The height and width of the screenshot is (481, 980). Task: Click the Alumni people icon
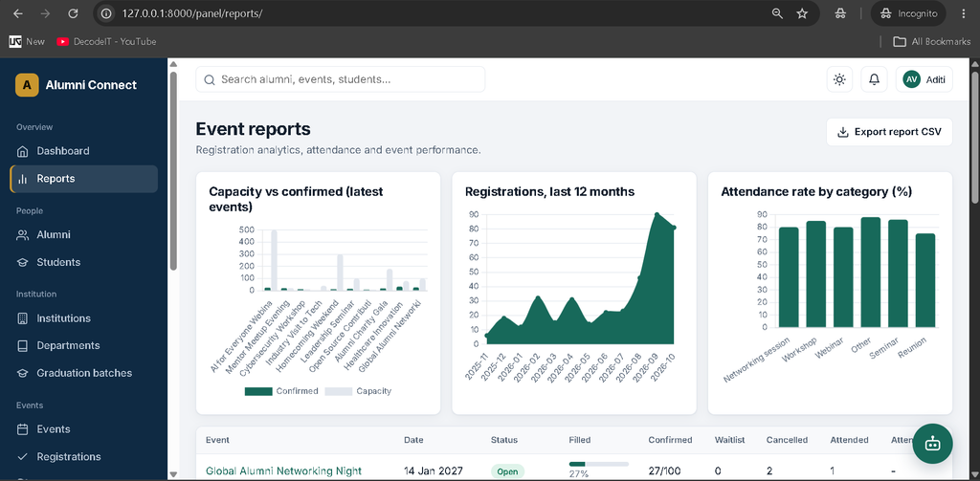tap(23, 235)
